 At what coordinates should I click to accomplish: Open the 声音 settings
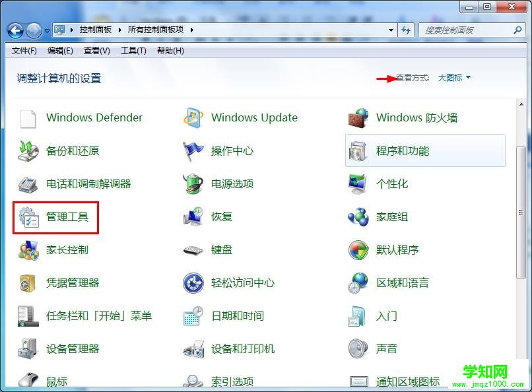pyautogui.click(x=387, y=348)
